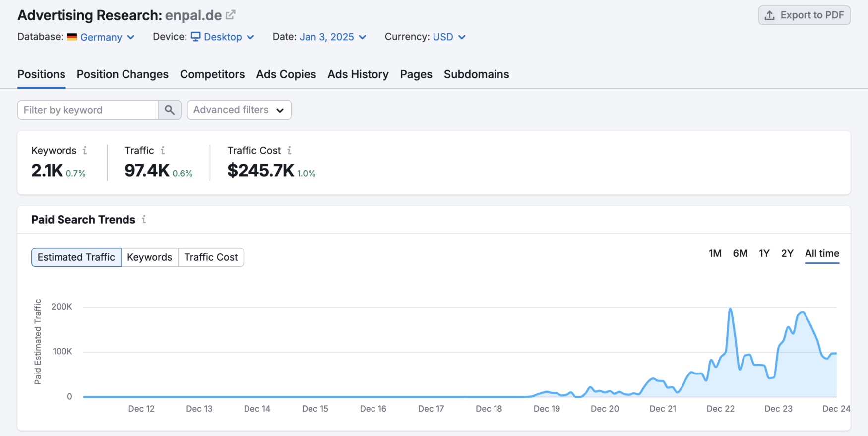This screenshot has height=436, width=868.
Task: Click info icon beside Traffic Cost metric
Action: coord(289,150)
